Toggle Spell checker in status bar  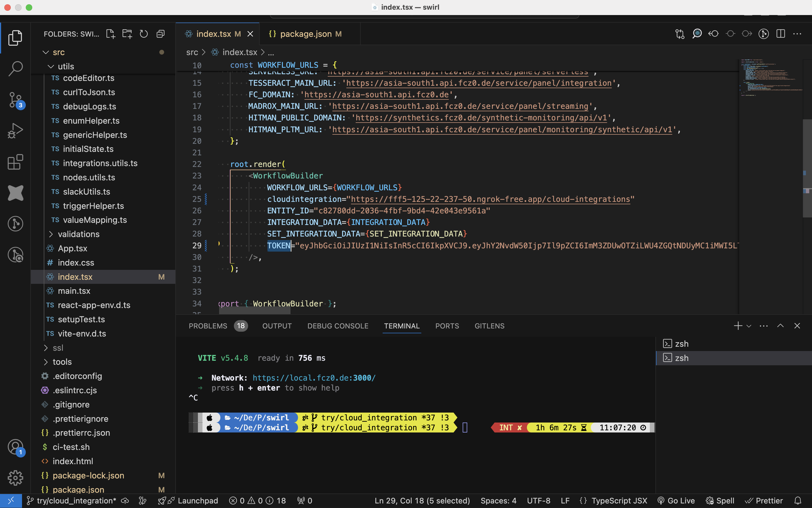pyautogui.click(x=720, y=500)
